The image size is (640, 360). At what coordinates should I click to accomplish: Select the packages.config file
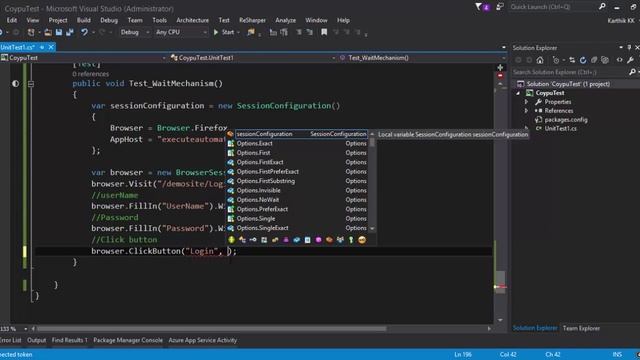[566, 120]
